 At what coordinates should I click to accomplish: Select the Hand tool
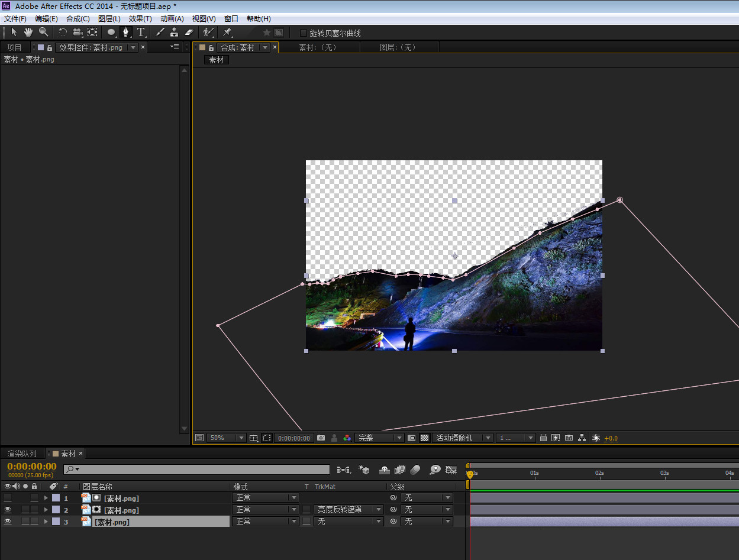click(x=28, y=33)
